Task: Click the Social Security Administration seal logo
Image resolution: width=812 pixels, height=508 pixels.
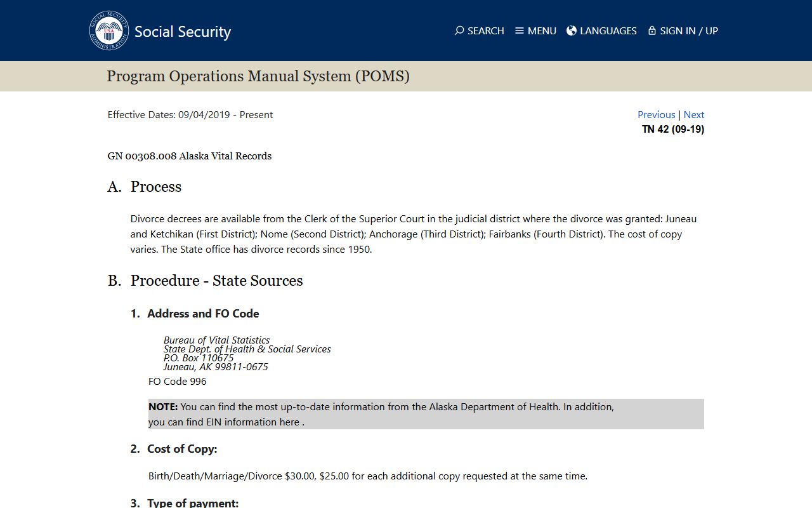Action: [x=109, y=30]
